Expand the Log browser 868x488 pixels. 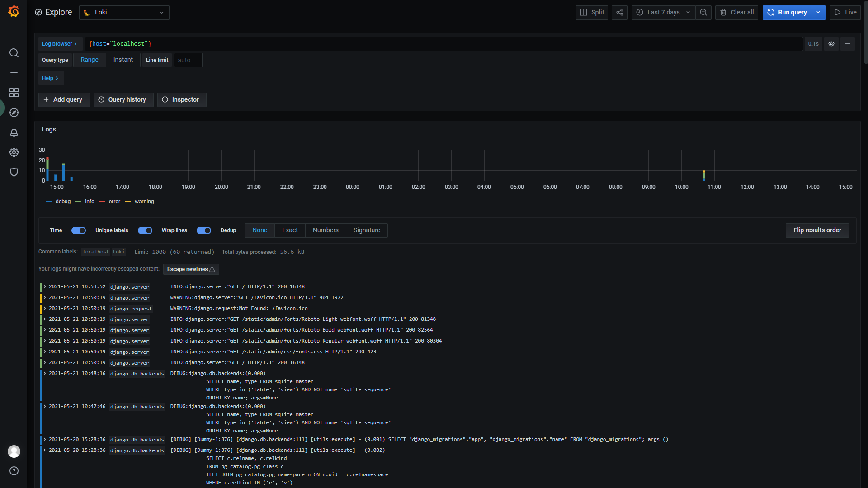click(60, 44)
